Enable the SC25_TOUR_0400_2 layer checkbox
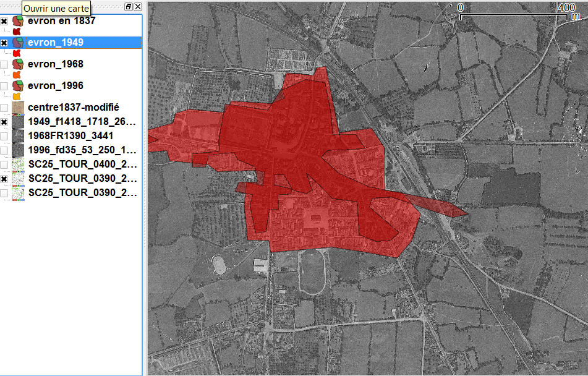 coord(4,164)
